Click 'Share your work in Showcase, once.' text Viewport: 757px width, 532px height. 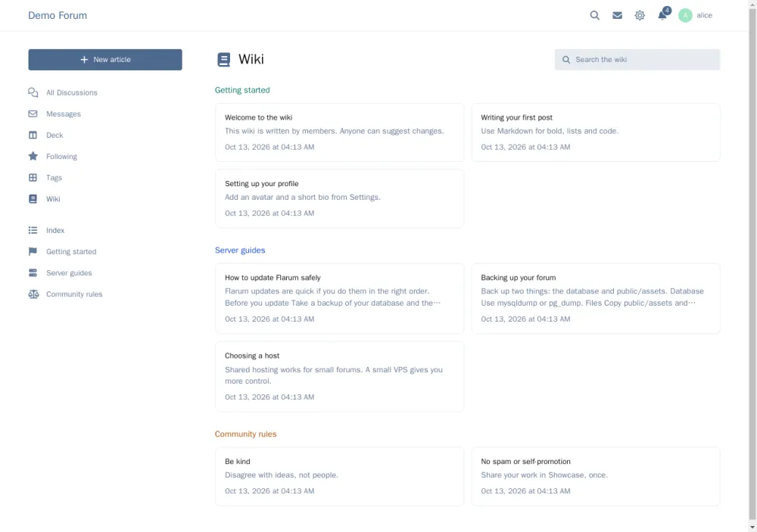point(544,475)
